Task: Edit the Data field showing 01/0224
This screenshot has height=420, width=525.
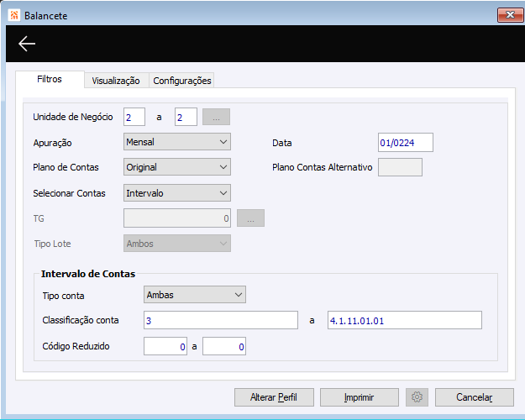Action: tap(406, 142)
